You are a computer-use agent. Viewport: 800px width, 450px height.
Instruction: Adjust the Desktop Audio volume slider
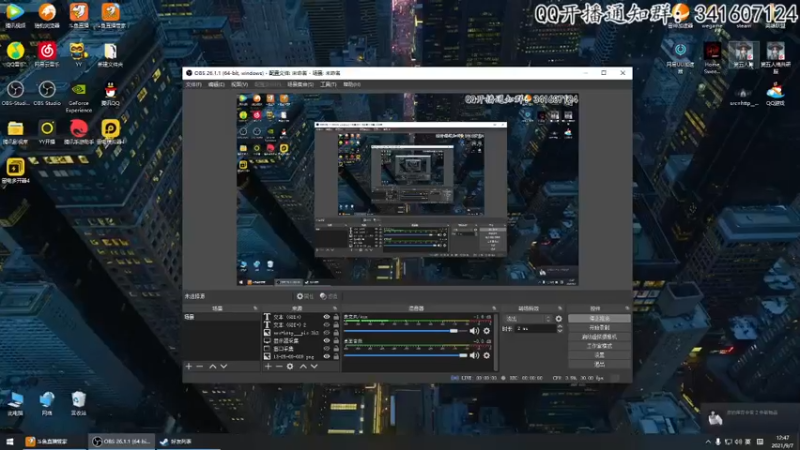click(405, 355)
